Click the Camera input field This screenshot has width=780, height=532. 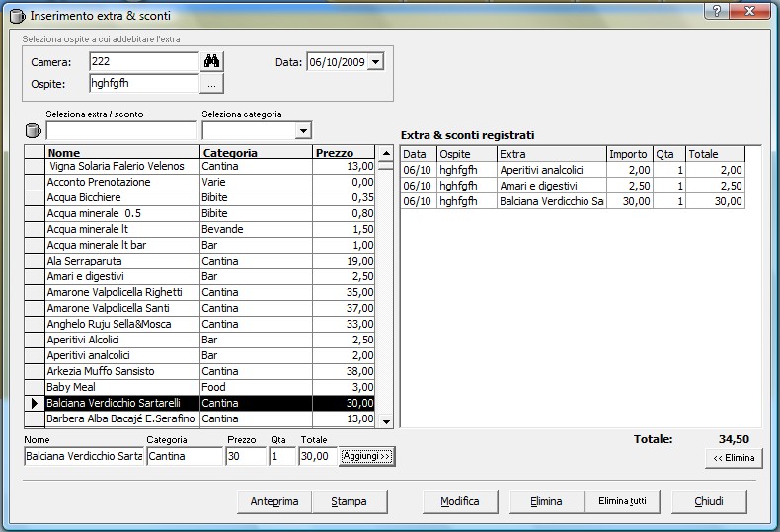pos(144,61)
